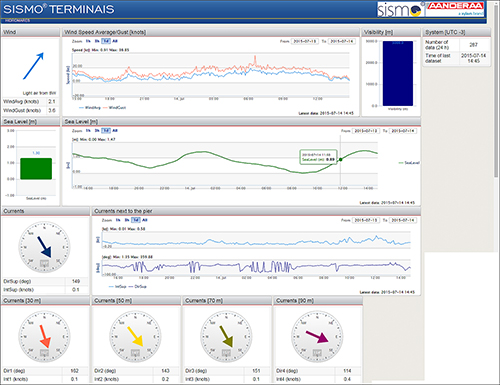The image size is (500, 385).
Task: Set Sea Level chart zoom to 3h
Action: (x=97, y=130)
